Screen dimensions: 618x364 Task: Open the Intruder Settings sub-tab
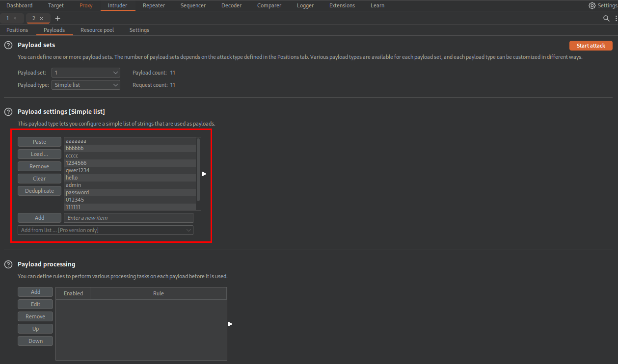(139, 30)
